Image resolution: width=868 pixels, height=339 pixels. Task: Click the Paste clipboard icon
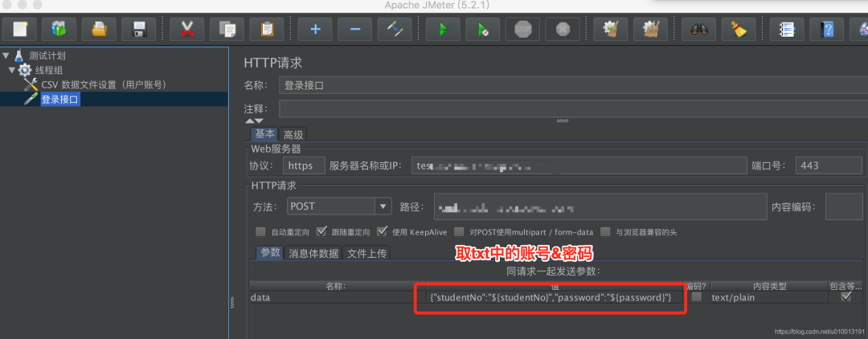pyautogui.click(x=267, y=29)
